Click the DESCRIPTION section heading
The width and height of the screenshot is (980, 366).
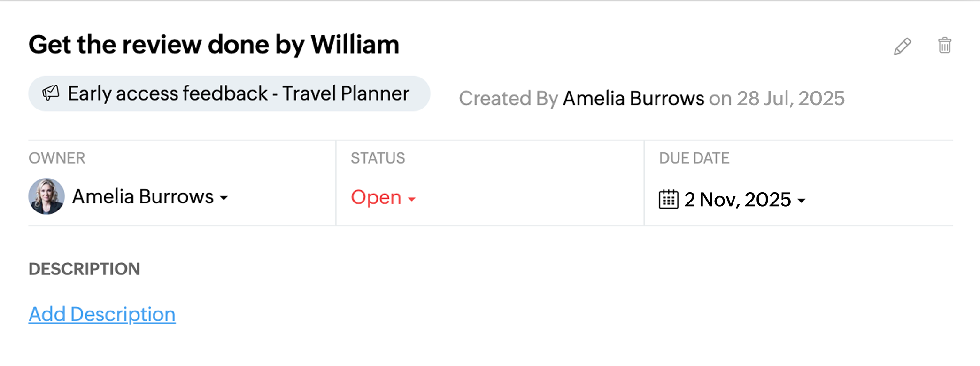[84, 269]
